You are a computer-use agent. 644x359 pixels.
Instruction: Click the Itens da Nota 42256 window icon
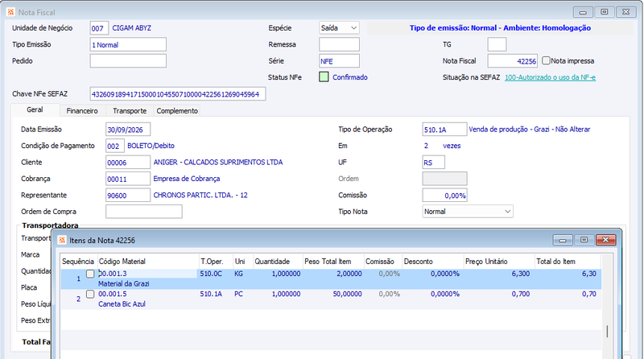[62, 240]
